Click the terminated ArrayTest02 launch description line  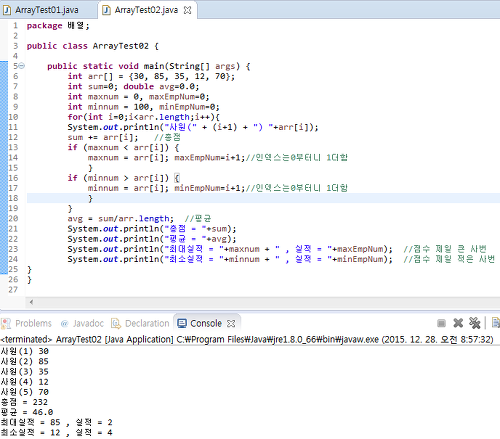[x=247, y=339]
